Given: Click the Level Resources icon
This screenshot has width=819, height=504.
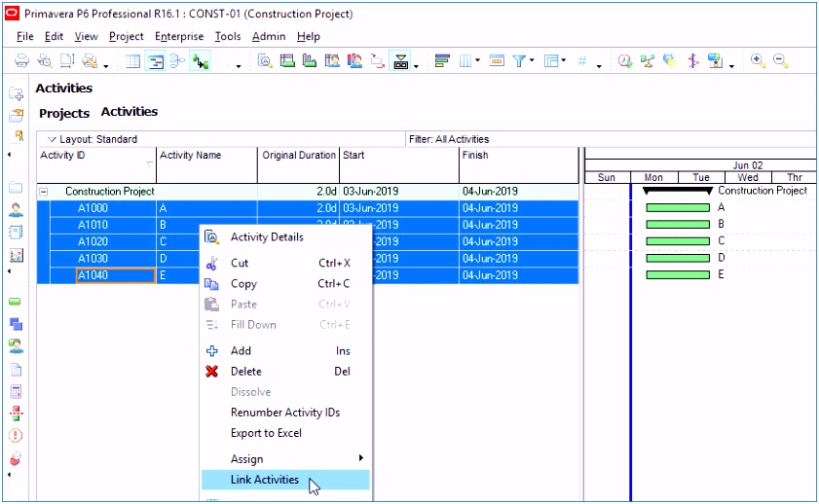Looking at the screenshot, I should coord(648,61).
